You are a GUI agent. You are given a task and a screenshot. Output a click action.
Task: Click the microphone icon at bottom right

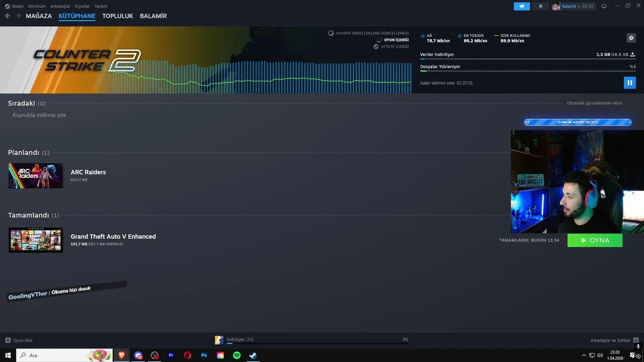pos(638,347)
